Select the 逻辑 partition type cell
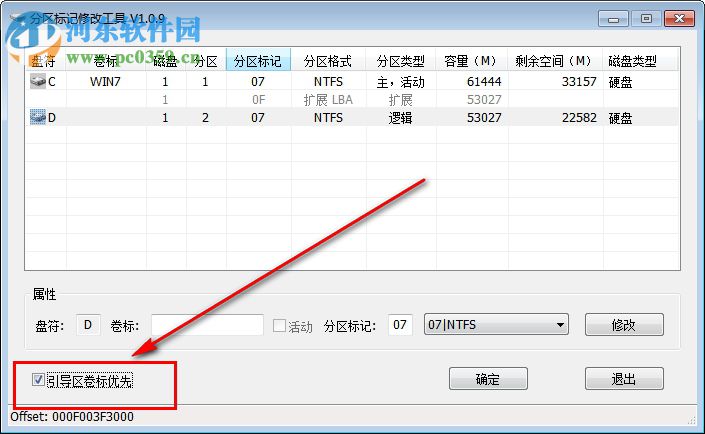The image size is (705, 434). tap(401, 117)
